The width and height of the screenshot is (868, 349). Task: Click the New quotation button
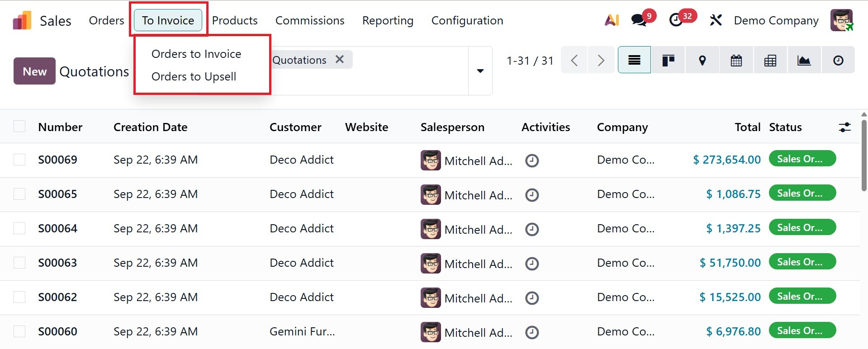click(34, 71)
